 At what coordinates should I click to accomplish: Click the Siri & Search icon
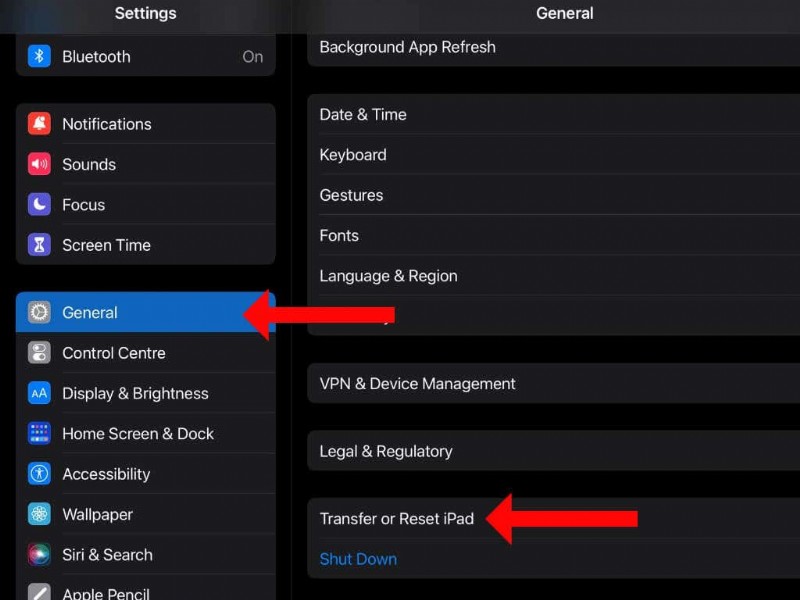click(38, 555)
